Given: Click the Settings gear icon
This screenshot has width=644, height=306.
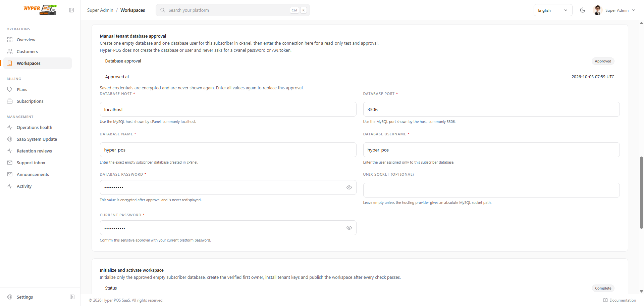Looking at the screenshot, I should point(10,297).
